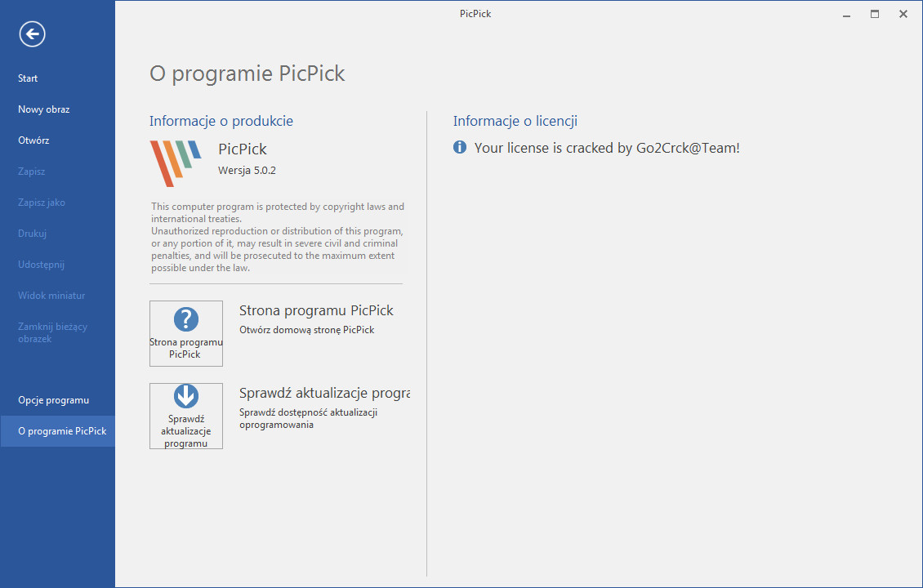Click the back arrow circle icon
This screenshot has height=588, width=923.
(32, 33)
